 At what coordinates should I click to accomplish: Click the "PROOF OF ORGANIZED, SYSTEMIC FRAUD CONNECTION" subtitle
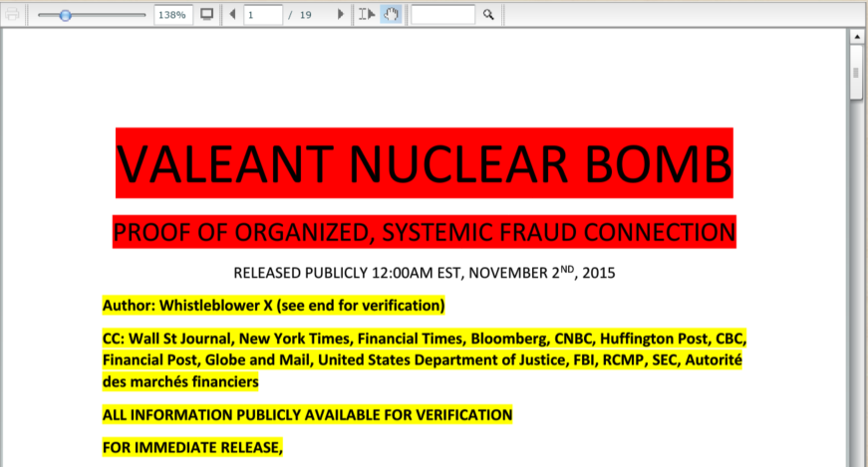pos(425,232)
